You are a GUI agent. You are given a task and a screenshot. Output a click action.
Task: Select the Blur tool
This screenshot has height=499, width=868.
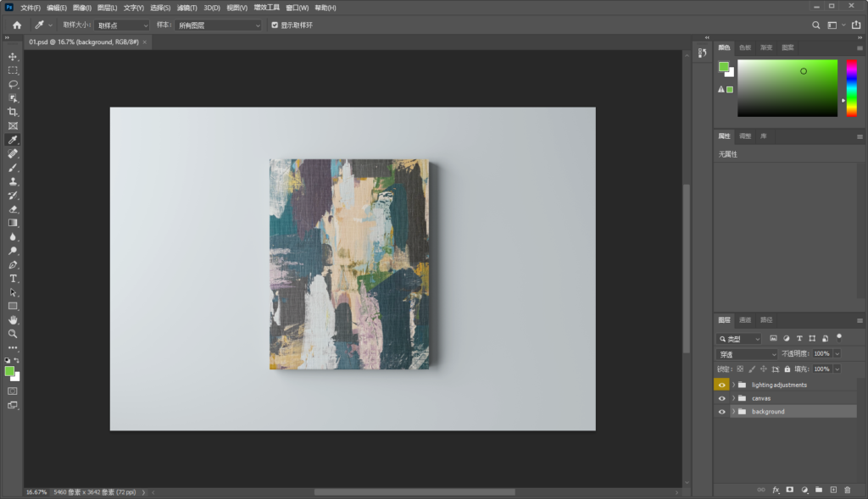click(x=13, y=236)
